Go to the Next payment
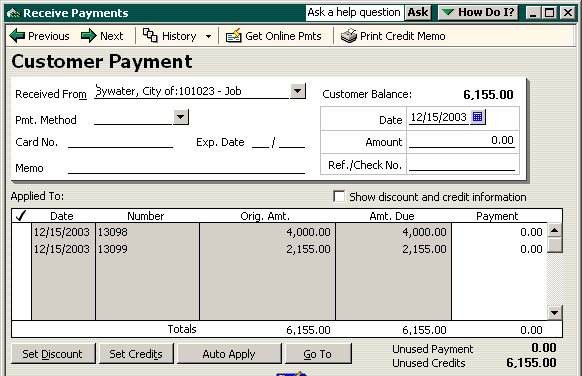Viewport: 582px width, 376px height. click(102, 36)
